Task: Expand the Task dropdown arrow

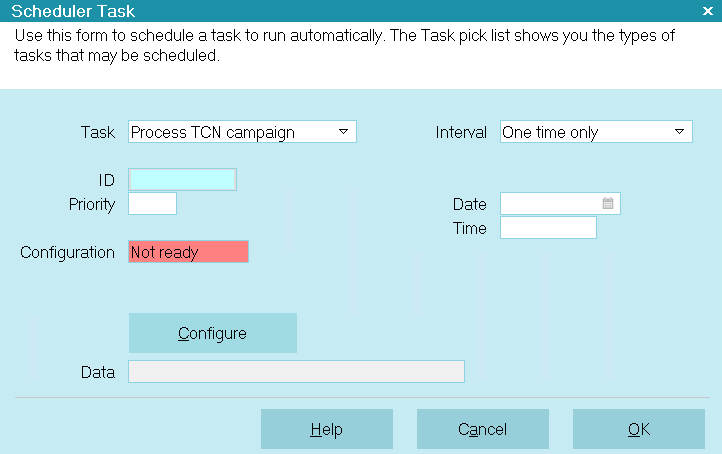Action: pos(343,132)
